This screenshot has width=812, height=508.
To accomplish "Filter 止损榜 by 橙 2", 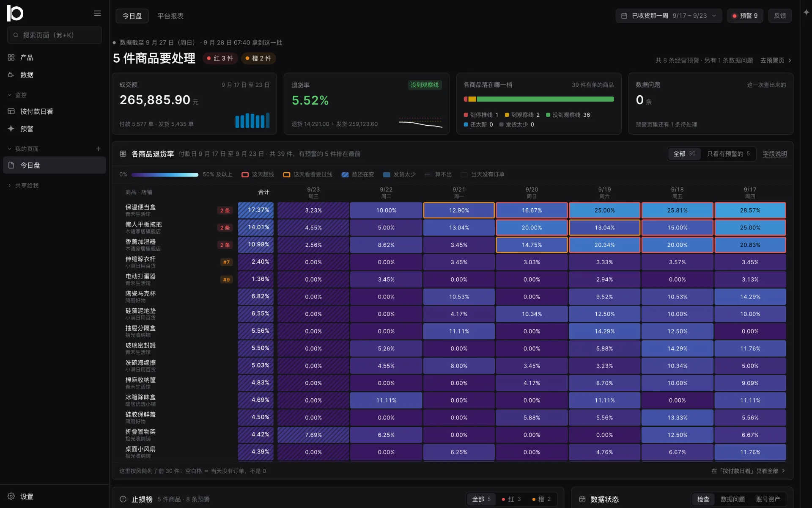I will pyautogui.click(x=541, y=499).
